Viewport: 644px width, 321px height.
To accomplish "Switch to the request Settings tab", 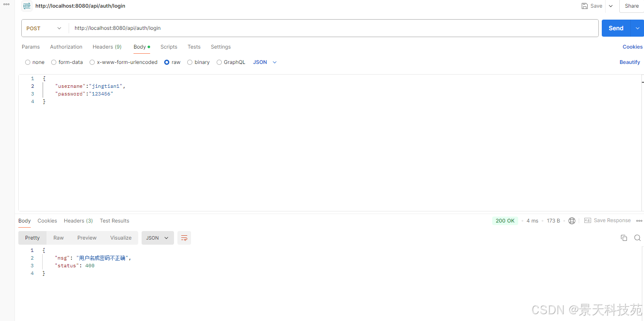I will 220,47.
